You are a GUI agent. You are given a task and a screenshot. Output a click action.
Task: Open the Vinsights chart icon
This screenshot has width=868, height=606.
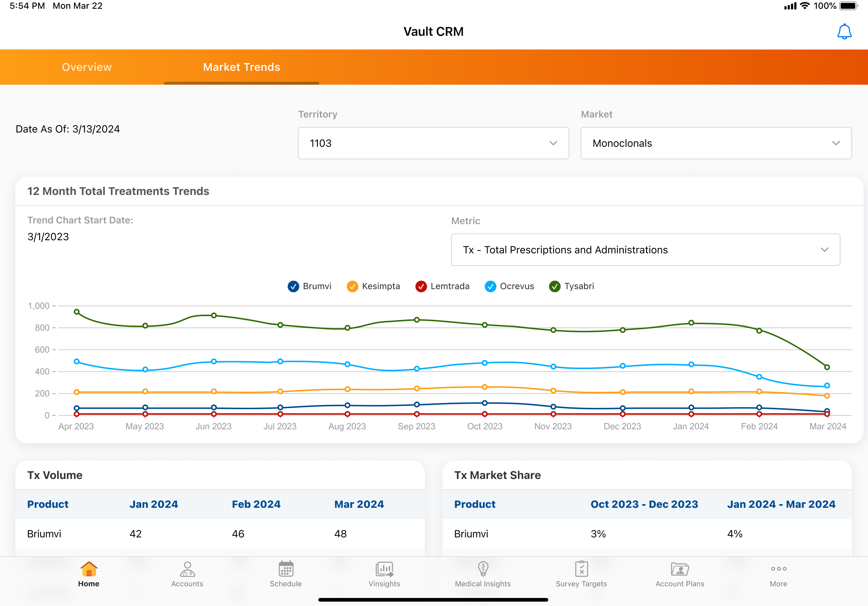tap(384, 569)
